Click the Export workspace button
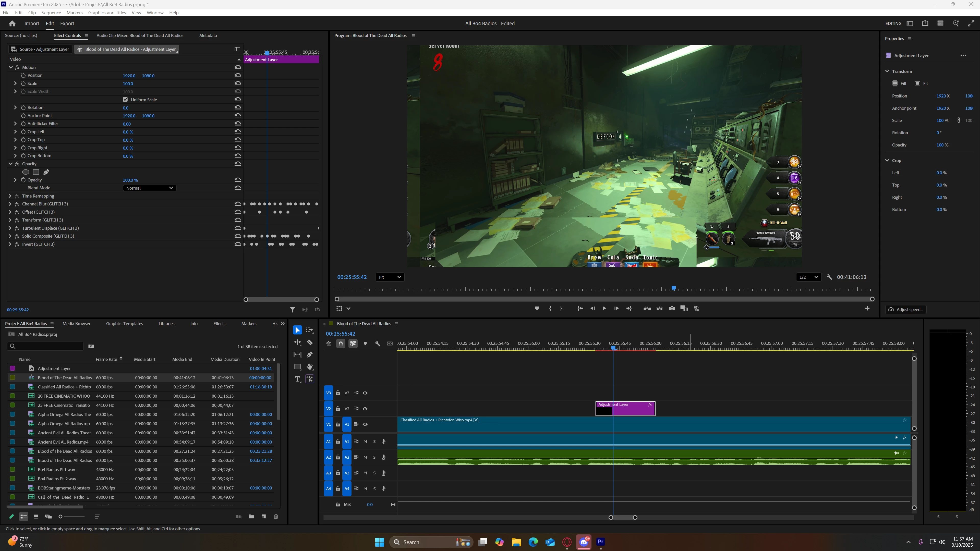This screenshot has width=980, height=551. click(x=67, y=23)
